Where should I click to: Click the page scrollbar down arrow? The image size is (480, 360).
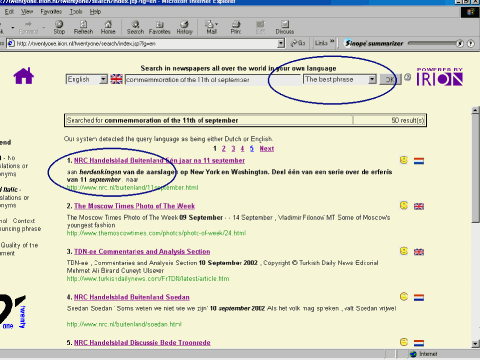pyautogui.click(x=476, y=344)
